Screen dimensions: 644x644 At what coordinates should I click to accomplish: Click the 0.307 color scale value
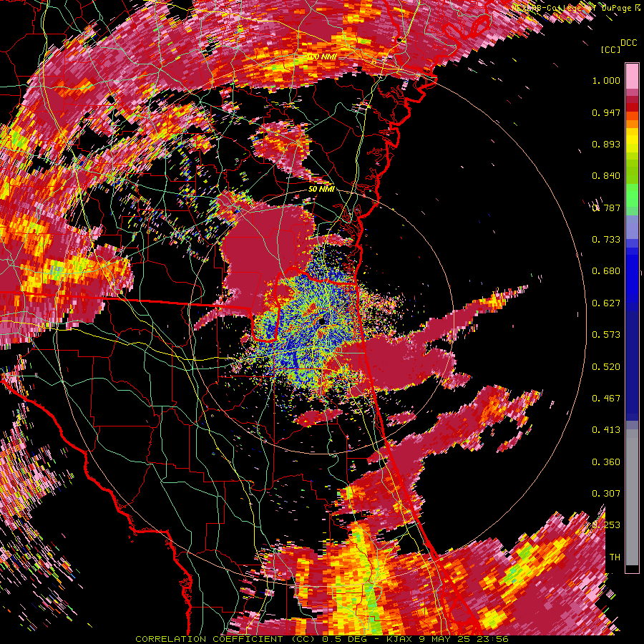pos(606,494)
